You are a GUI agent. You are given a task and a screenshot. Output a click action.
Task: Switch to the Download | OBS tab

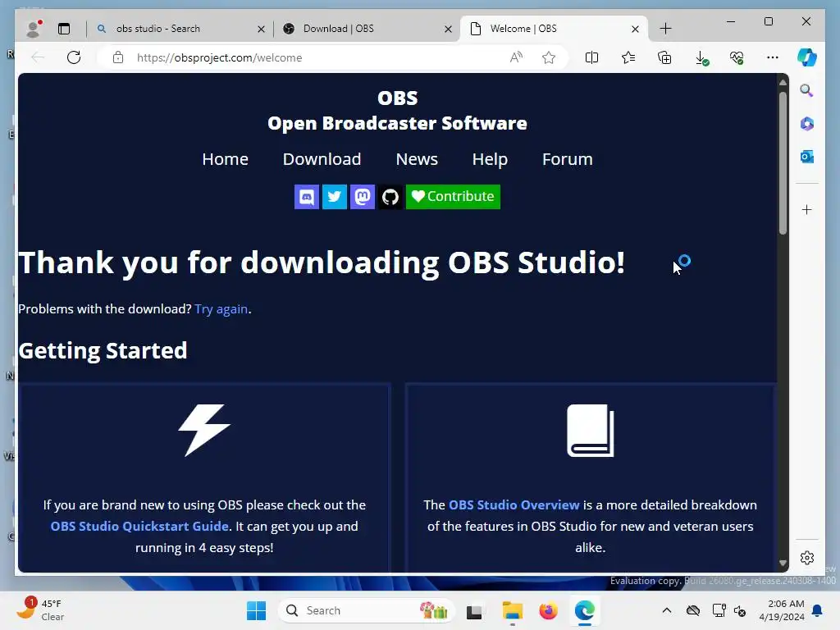click(367, 29)
